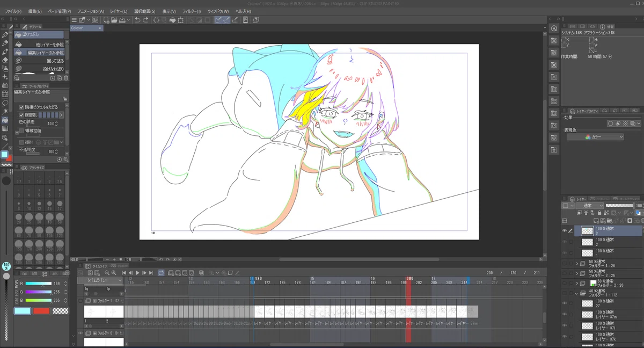The image size is (644, 348).
Task: Zoom in the timeline with the plus magnifier
Action: (113, 273)
